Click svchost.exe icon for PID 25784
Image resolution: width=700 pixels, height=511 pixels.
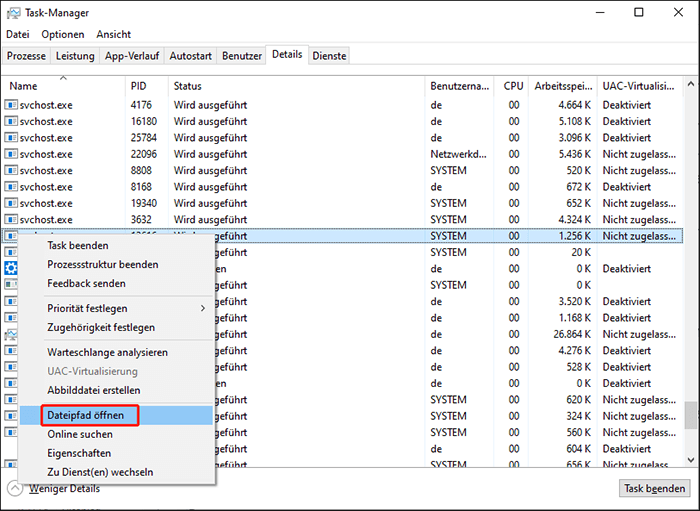[11, 138]
